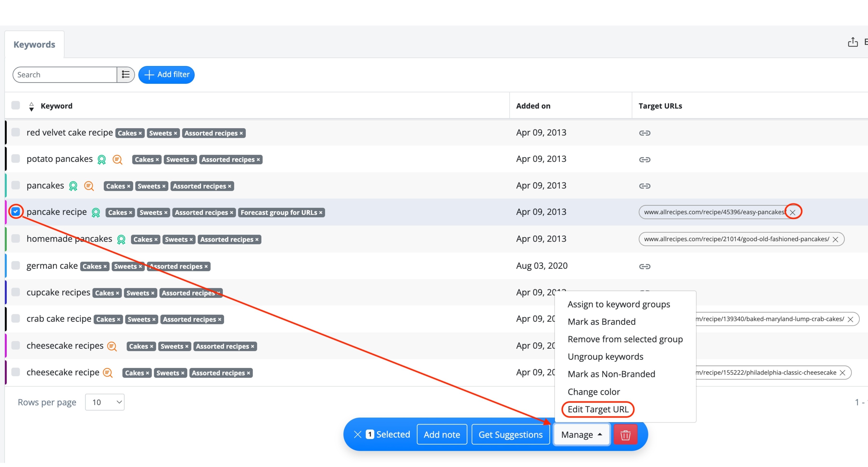868x467 pixels.
Task: Click the export icon at top right
Action: (853, 42)
